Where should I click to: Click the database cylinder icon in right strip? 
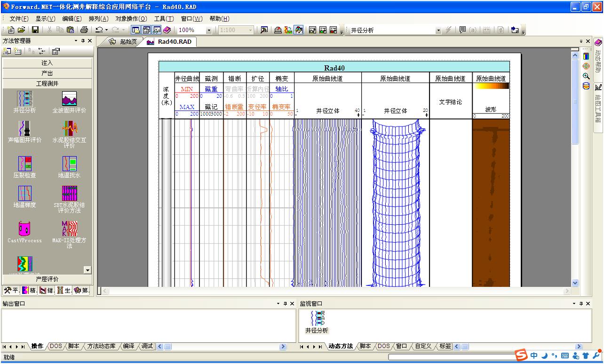click(586, 86)
